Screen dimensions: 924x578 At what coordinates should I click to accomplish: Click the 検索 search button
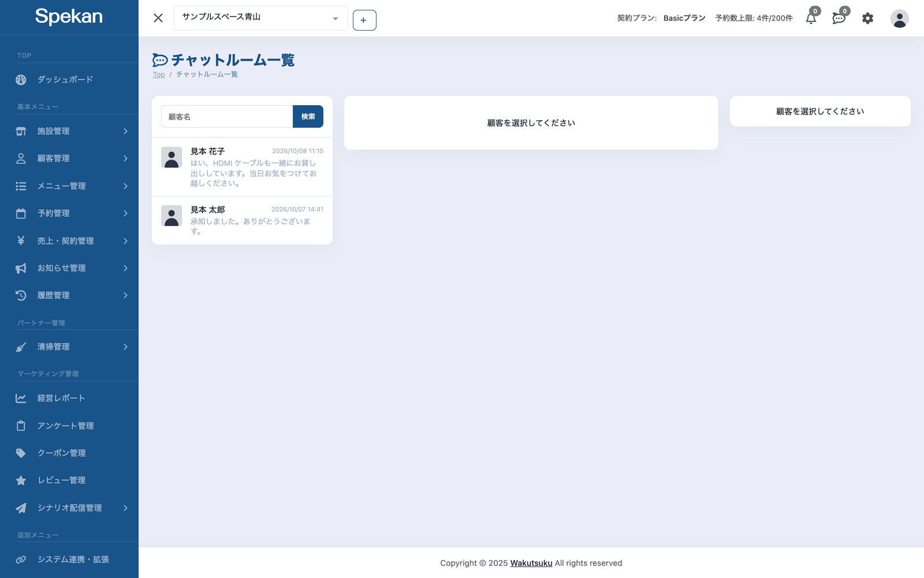pos(308,117)
